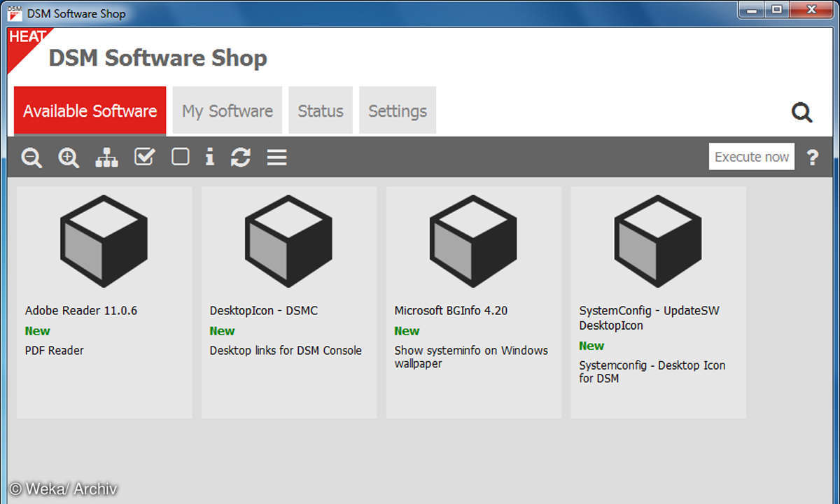840x504 pixels.
Task: Click the New label under Microsoft BGInfo
Action: tap(407, 330)
